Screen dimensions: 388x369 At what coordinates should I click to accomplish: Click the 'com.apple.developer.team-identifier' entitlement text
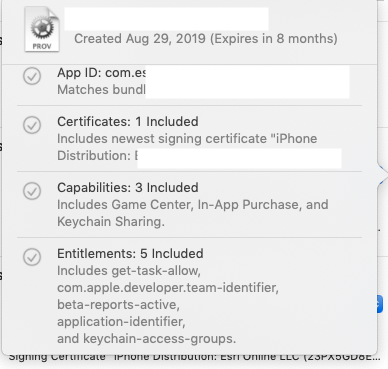168,288
